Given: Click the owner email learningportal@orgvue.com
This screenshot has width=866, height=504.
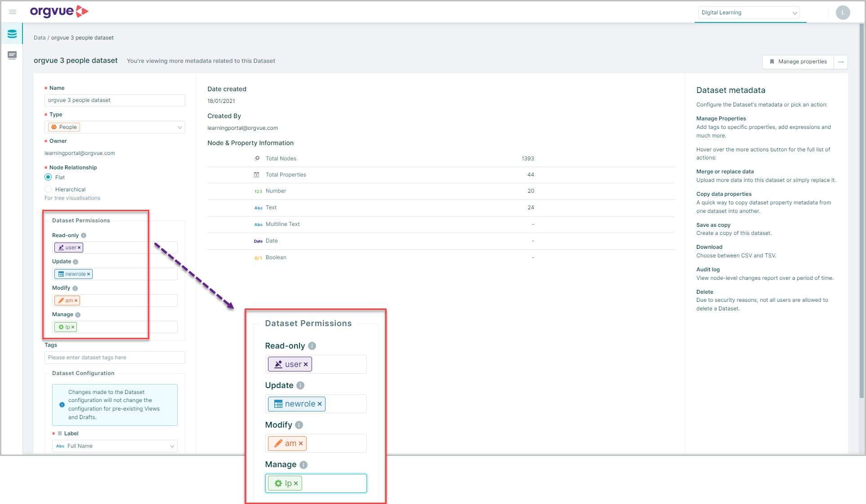Looking at the screenshot, I should (80, 153).
